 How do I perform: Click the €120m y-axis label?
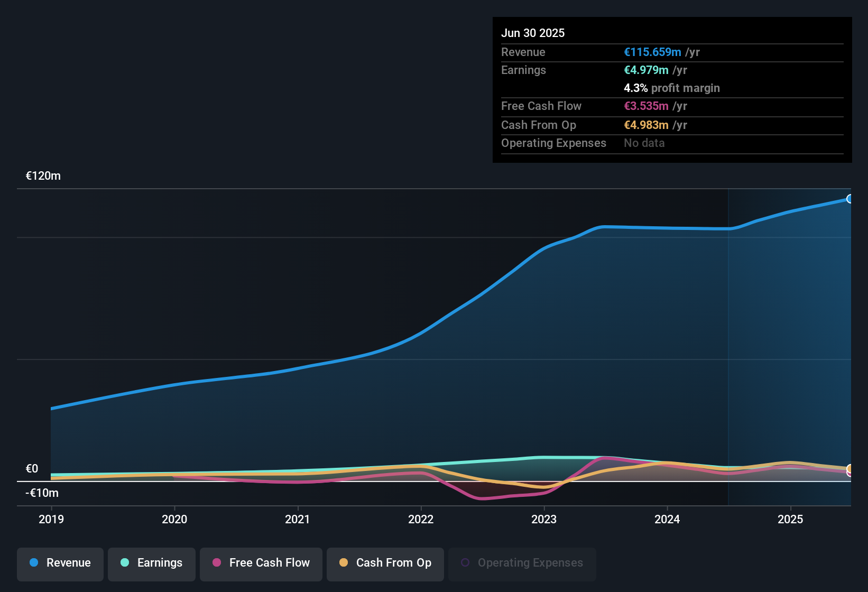pos(43,176)
